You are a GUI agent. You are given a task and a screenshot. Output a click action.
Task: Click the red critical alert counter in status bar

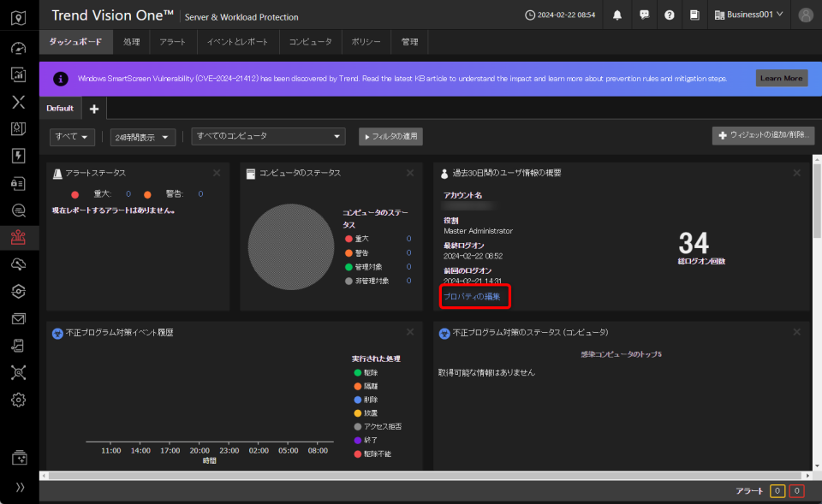click(x=797, y=491)
